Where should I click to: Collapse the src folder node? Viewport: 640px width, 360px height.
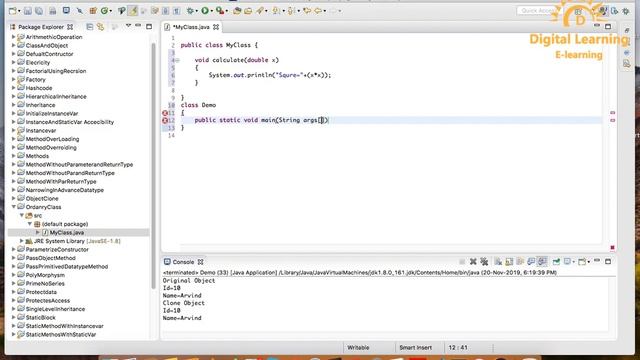[22, 216]
